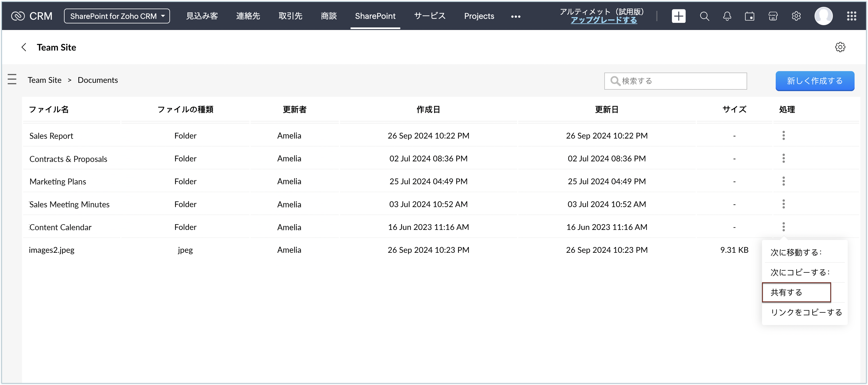Open actions menu for Sales Report folder
The width and height of the screenshot is (868, 385).
coord(783,135)
